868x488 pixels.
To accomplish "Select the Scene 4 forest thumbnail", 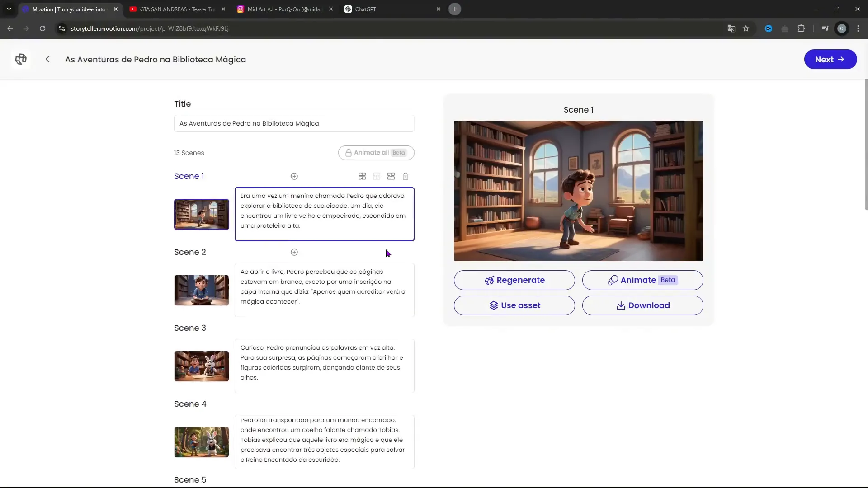I will click(x=202, y=442).
